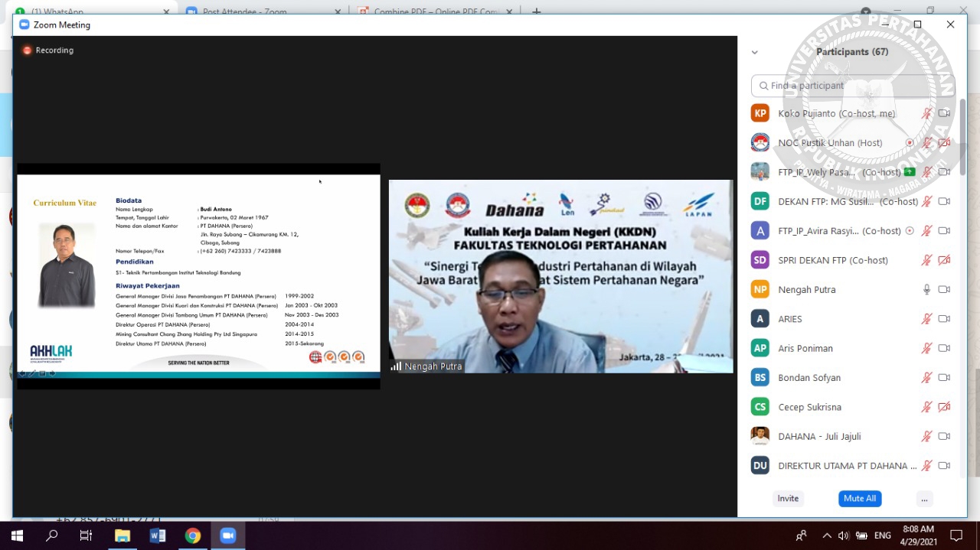980x550 pixels.
Task: Click muted mic icon for Aris Poniman
Action: [x=926, y=348]
